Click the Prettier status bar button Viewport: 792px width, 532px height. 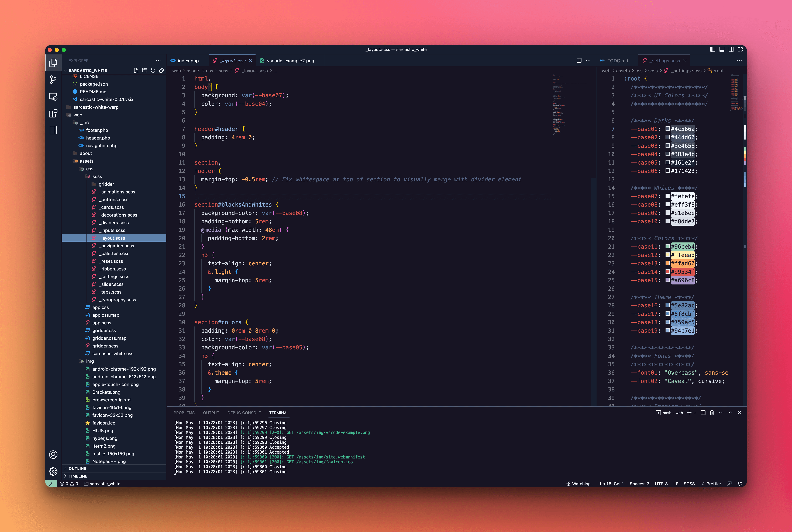[x=711, y=484]
